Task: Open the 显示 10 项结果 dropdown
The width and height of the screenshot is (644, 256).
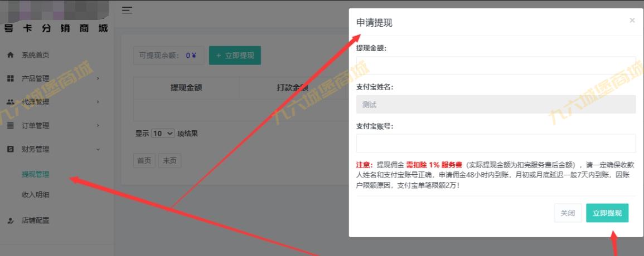Action: point(163,134)
